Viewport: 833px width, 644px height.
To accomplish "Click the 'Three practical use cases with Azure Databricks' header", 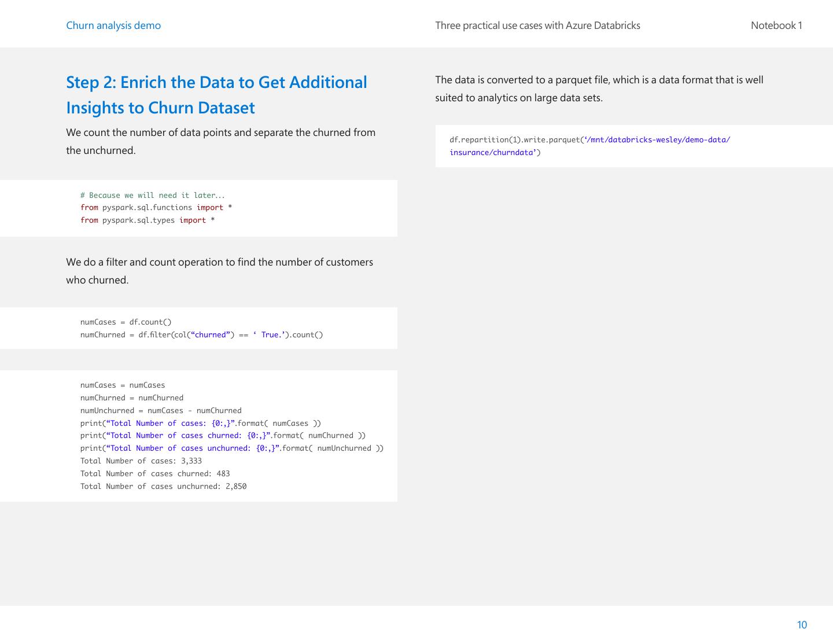I will 537,25.
